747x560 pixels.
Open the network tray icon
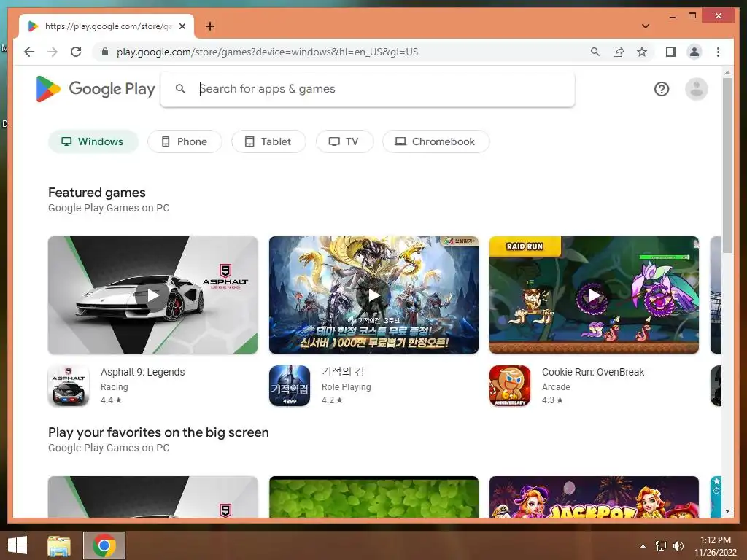[x=661, y=545]
